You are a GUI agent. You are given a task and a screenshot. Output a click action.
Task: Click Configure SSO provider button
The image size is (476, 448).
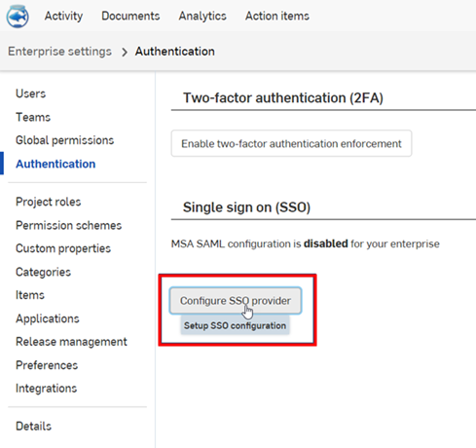click(x=236, y=301)
